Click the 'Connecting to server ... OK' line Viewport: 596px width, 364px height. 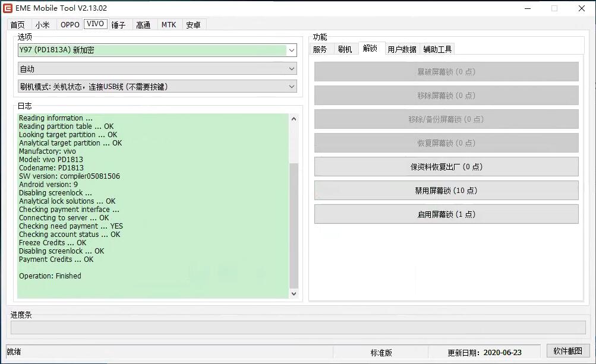(64, 218)
